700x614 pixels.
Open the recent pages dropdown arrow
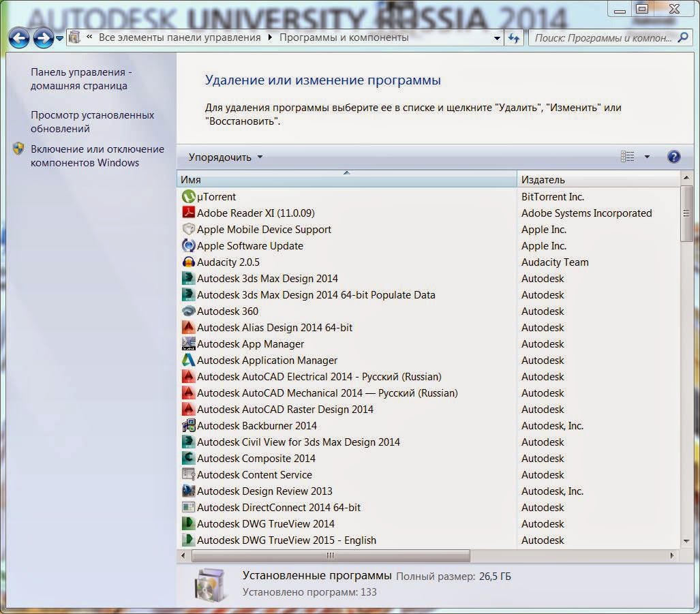coord(59,39)
